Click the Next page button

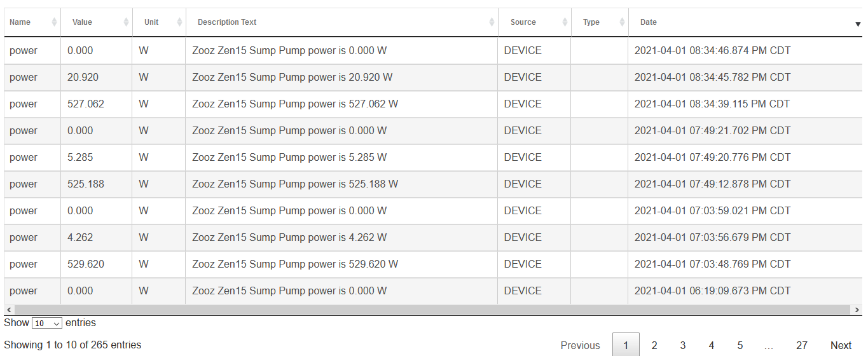tap(840, 345)
